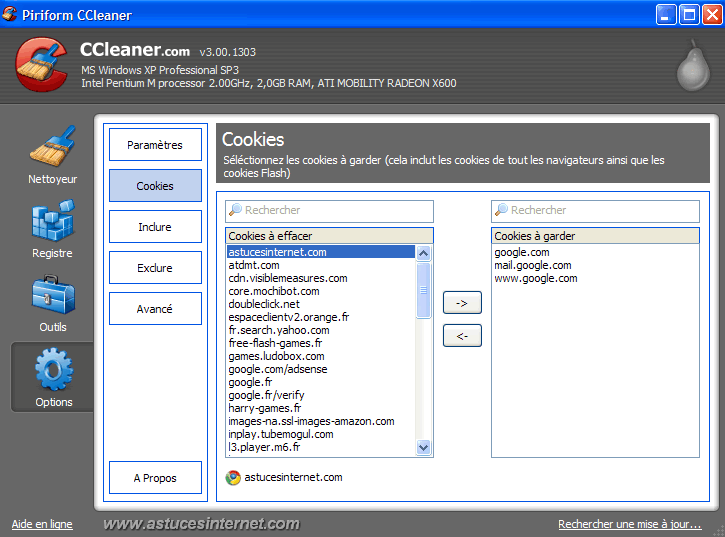Select atdmt.com cookie

click(x=321, y=265)
